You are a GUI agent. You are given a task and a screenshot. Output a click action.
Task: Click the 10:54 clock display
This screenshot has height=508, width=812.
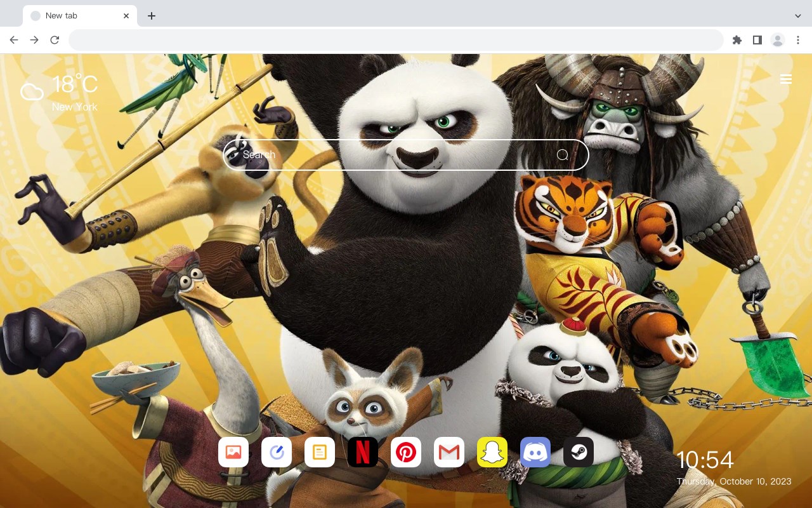(x=705, y=460)
